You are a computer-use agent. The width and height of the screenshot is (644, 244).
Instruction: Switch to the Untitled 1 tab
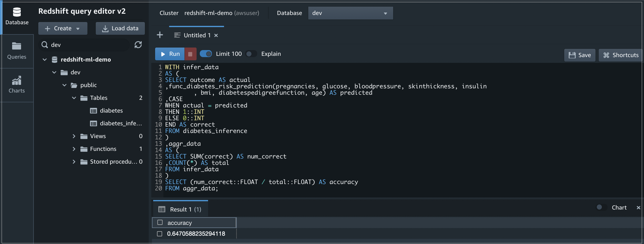(197, 35)
